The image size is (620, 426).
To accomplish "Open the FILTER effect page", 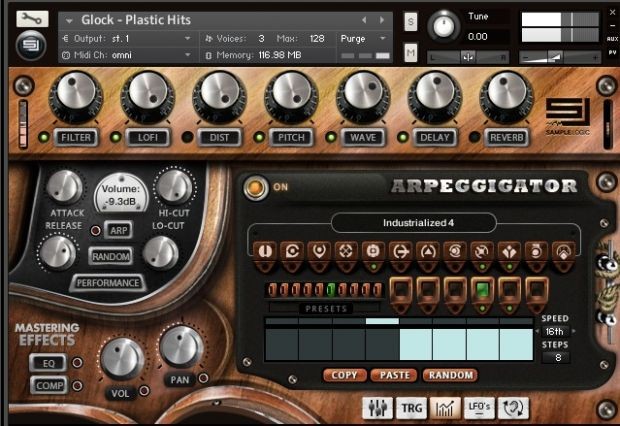I will (x=76, y=138).
